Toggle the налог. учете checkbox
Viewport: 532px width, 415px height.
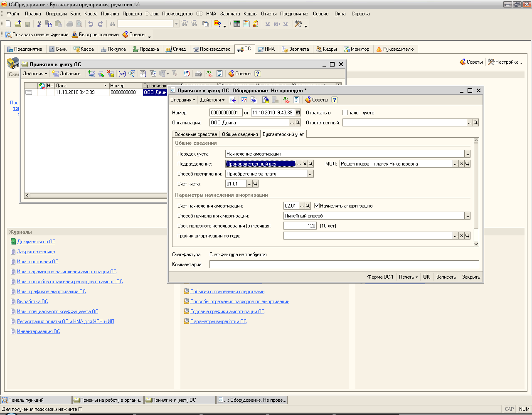click(345, 113)
